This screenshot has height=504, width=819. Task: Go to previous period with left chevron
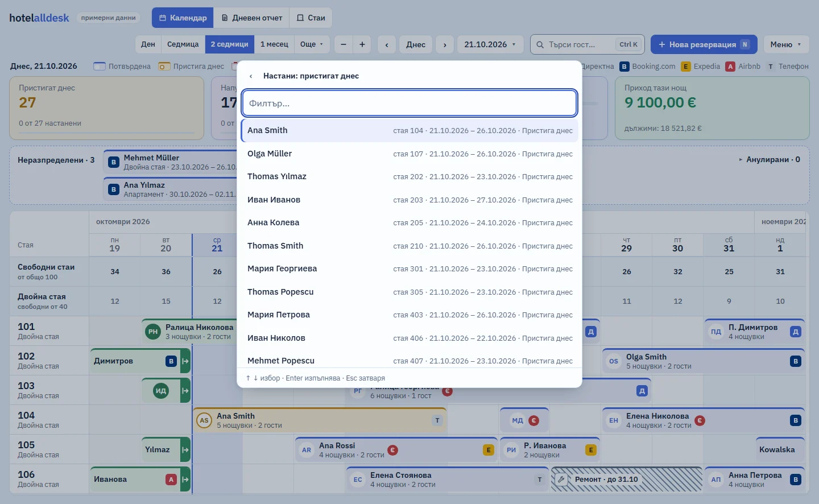[x=387, y=44]
